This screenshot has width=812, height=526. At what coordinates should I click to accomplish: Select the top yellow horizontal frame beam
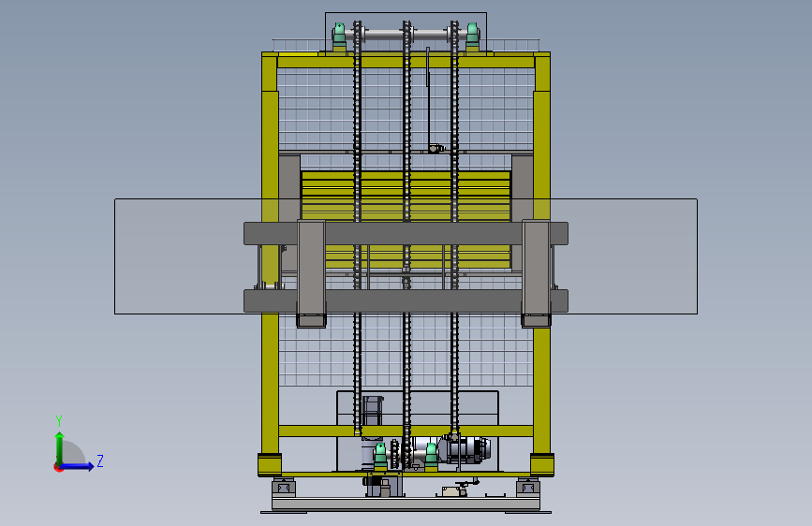coord(406,63)
